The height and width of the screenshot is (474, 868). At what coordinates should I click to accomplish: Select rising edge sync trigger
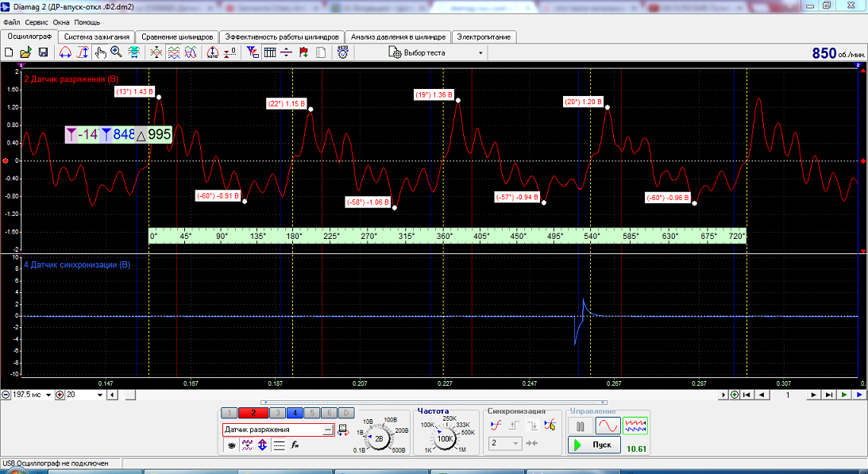point(515,426)
